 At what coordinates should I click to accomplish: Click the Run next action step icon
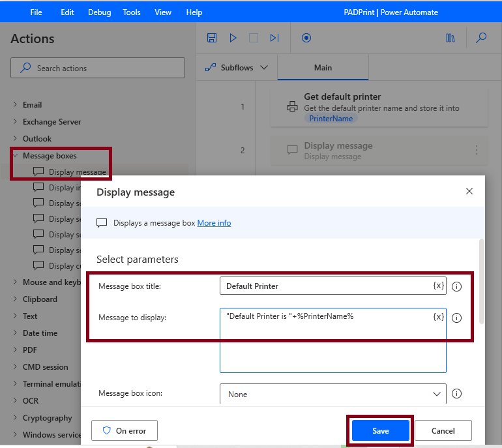[x=274, y=38]
